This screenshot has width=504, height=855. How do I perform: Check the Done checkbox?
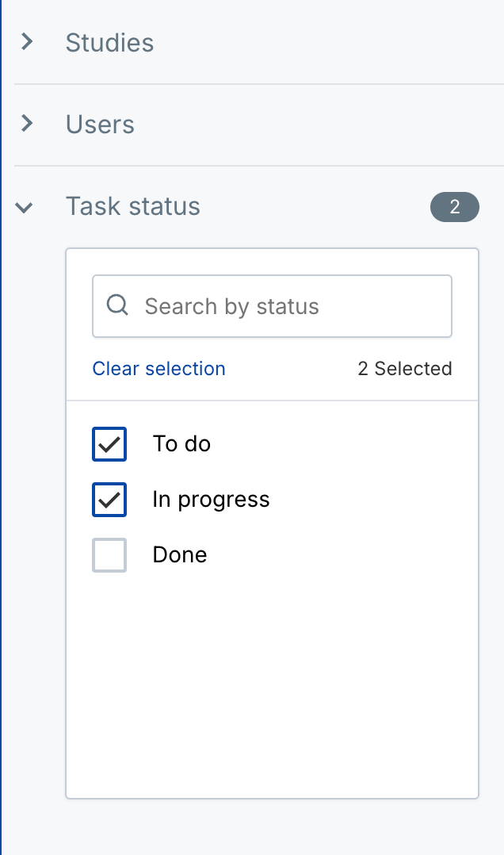tap(109, 554)
